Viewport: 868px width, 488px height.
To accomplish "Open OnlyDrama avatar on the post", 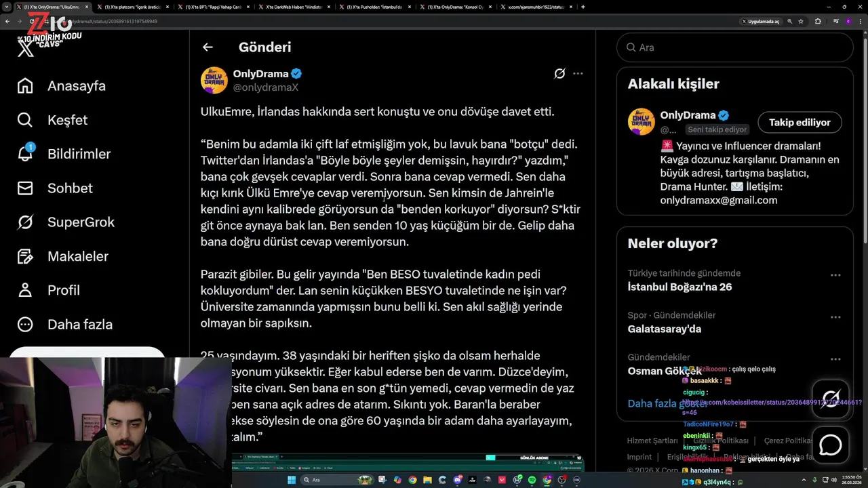I will (x=214, y=80).
